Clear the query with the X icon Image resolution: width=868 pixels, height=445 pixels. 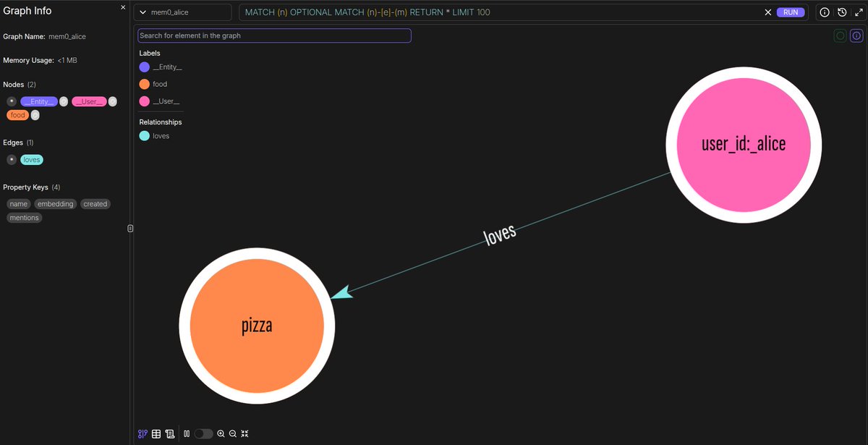point(768,12)
